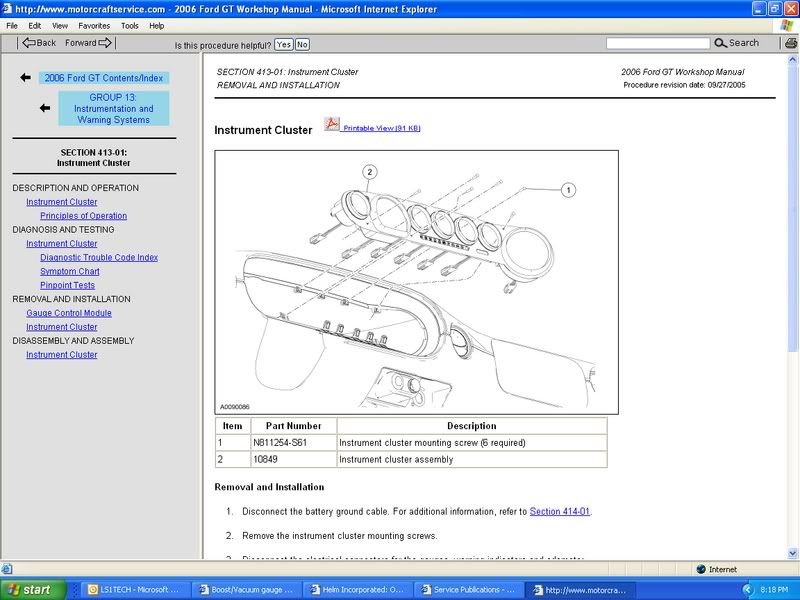Click the Forward arrow button
This screenshot has height=600, width=800.
click(88, 43)
